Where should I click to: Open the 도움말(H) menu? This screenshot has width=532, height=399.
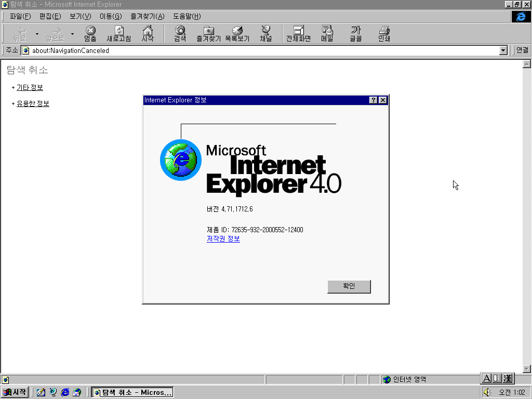[187, 16]
